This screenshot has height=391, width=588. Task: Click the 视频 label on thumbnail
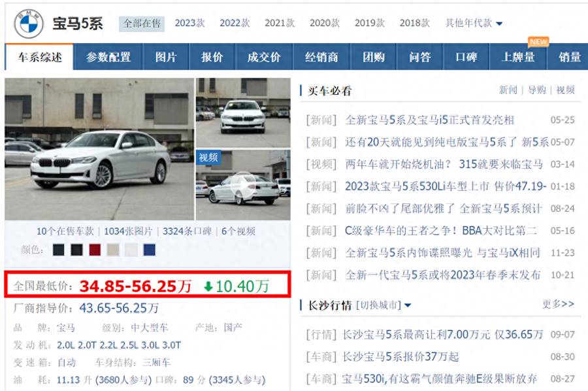[x=208, y=157]
